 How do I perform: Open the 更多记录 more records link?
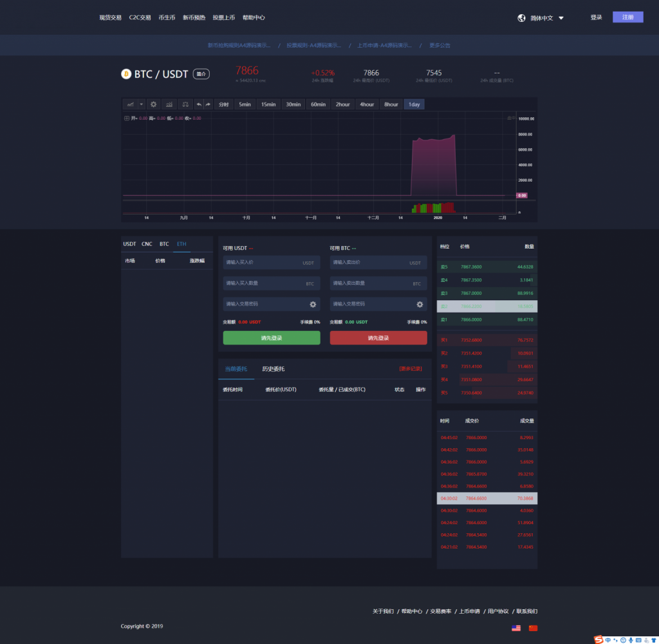coord(411,369)
